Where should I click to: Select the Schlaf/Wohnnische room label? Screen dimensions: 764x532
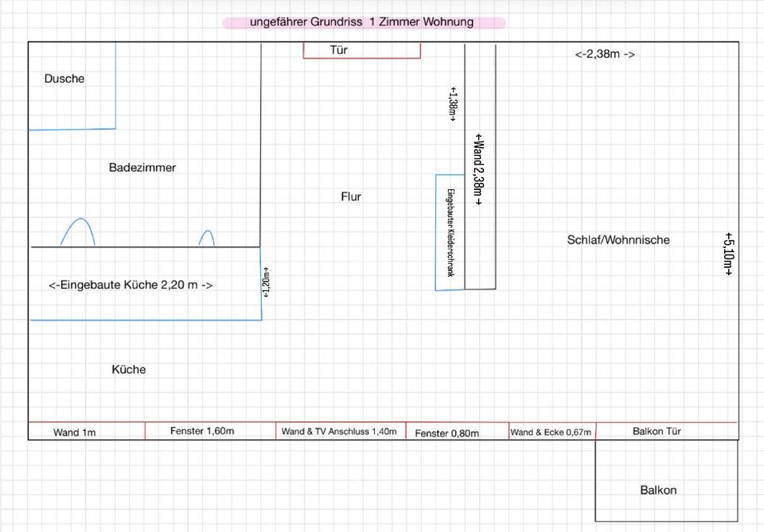(x=618, y=239)
